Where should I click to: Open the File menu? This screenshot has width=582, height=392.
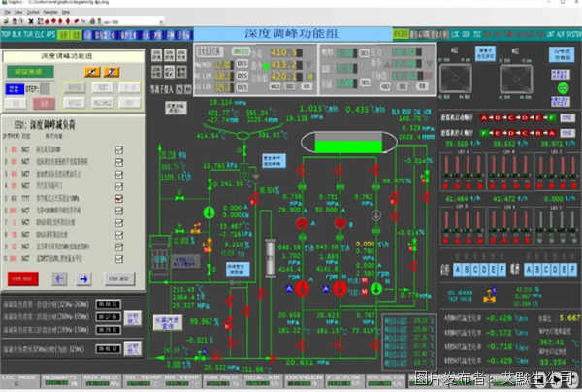7,13
